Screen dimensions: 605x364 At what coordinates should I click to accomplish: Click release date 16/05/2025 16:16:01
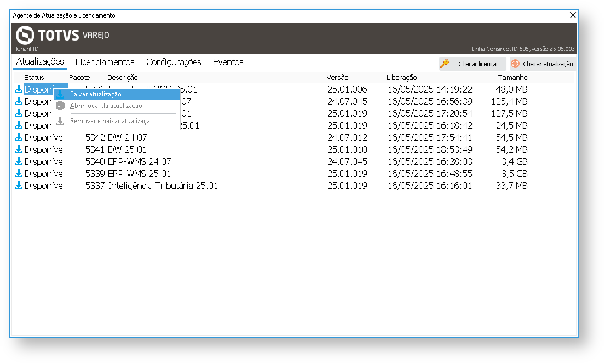pyautogui.click(x=429, y=186)
